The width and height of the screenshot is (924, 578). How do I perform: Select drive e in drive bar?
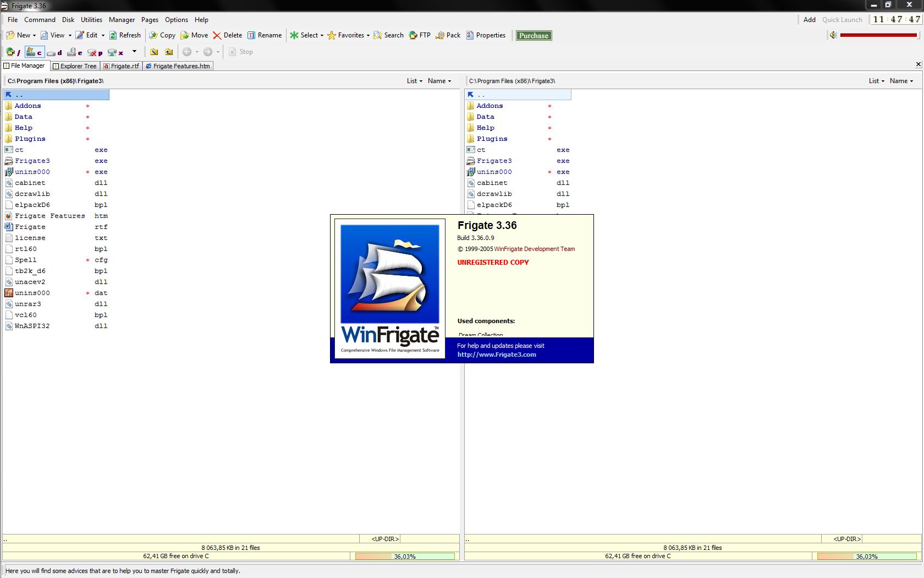coord(74,52)
